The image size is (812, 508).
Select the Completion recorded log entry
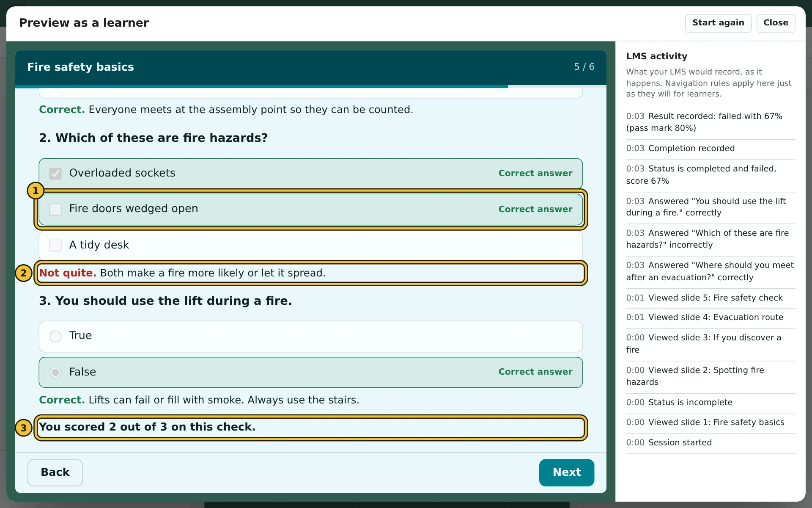click(x=710, y=149)
